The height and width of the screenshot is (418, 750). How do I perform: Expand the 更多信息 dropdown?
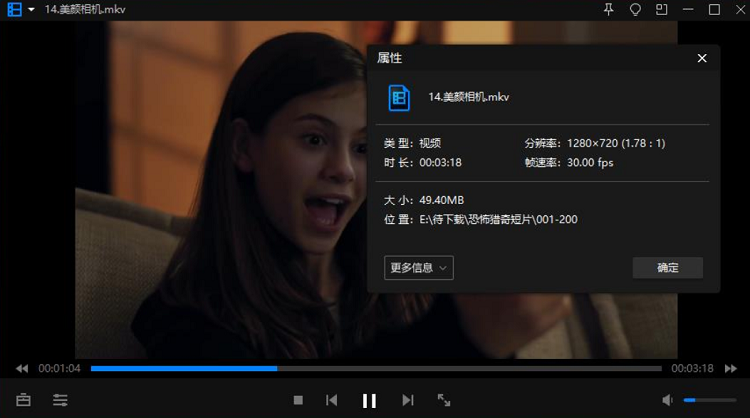click(x=419, y=267)
